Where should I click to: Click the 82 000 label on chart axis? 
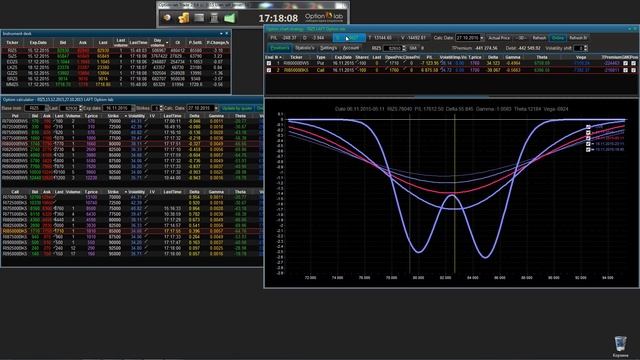point(445,278)
